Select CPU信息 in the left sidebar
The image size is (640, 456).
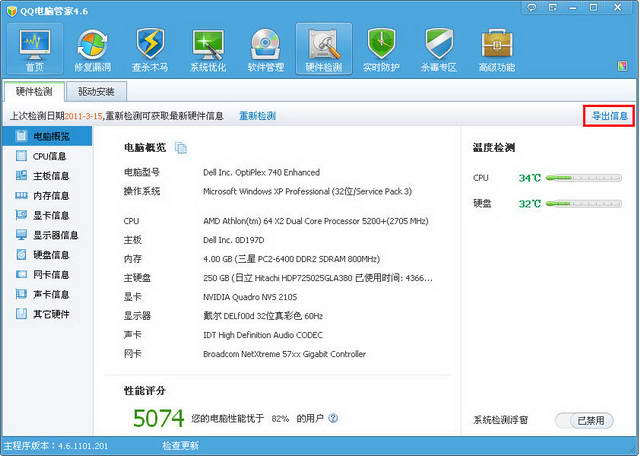pyautogui.click(x=50, y=156)
